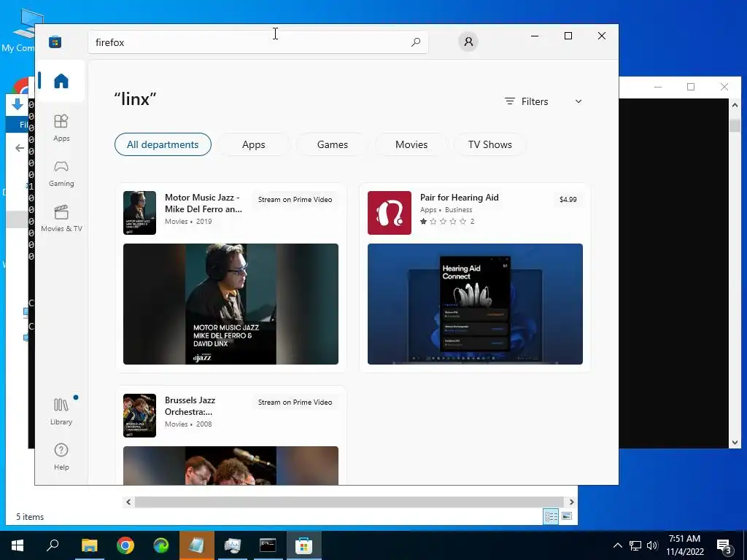The height and width of the screenshot is (560, 747).
Task: Click the search magnifier in Store search box
Action: click(x=415, y=42)
